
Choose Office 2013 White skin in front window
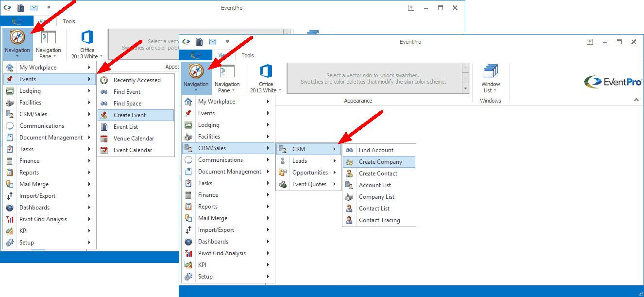click(x=266, y=78)
